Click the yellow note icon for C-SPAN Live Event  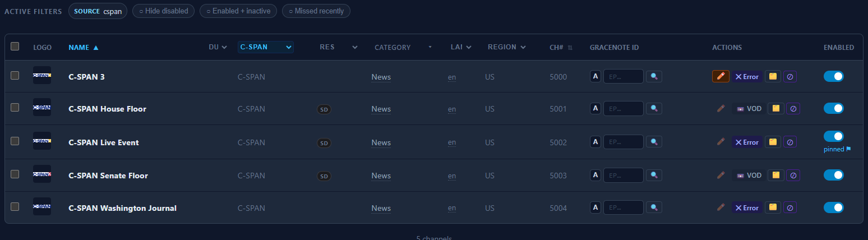coord(773,142)
